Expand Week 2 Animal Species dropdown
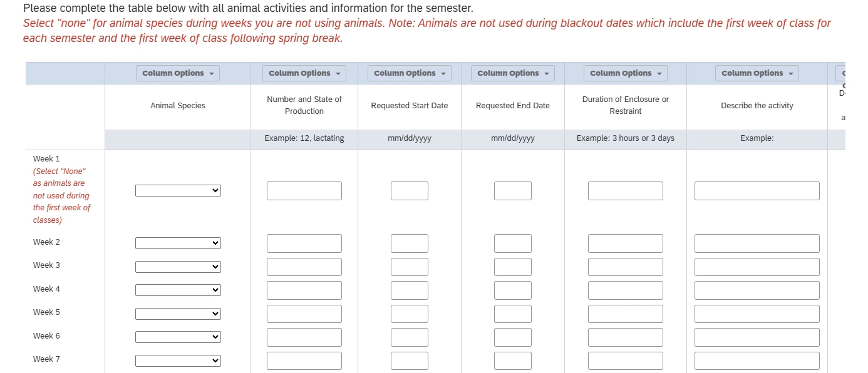 [178, 243]
